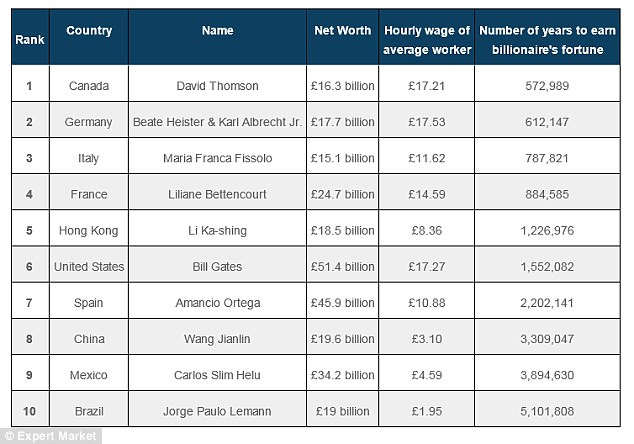Click the Jorge Paulo Lemann cell
Viewport: 634px width, 444px height.
218,411
